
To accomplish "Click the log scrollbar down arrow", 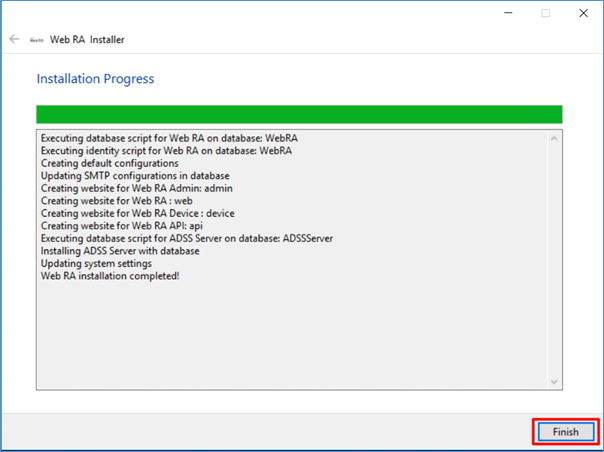I will 554,382.
